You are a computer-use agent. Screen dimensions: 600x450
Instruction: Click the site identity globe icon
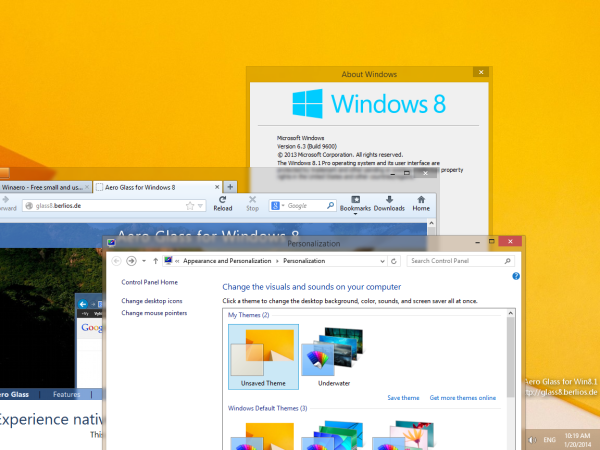coord(29,206)
